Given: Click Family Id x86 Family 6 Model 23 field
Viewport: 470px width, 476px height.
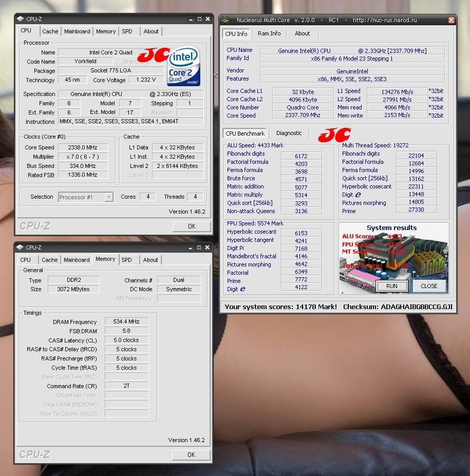Looking at the screenshot, I should click(352, 59).
